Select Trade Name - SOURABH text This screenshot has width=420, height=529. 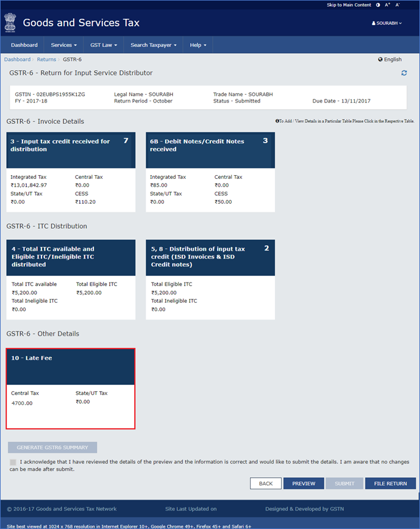point(243,95)
